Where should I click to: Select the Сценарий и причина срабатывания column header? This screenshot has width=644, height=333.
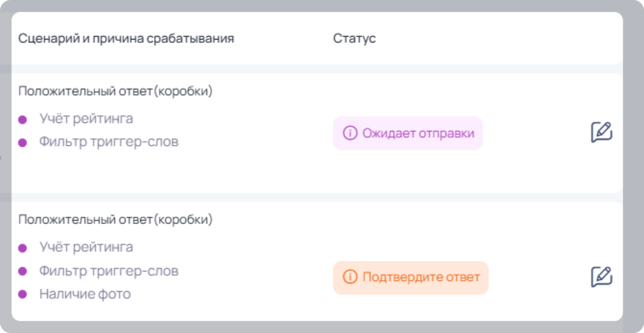click(126, 38)
